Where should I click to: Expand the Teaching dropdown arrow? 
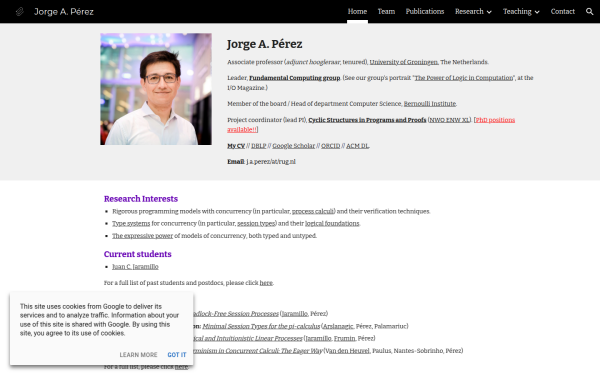click(537, 12)
